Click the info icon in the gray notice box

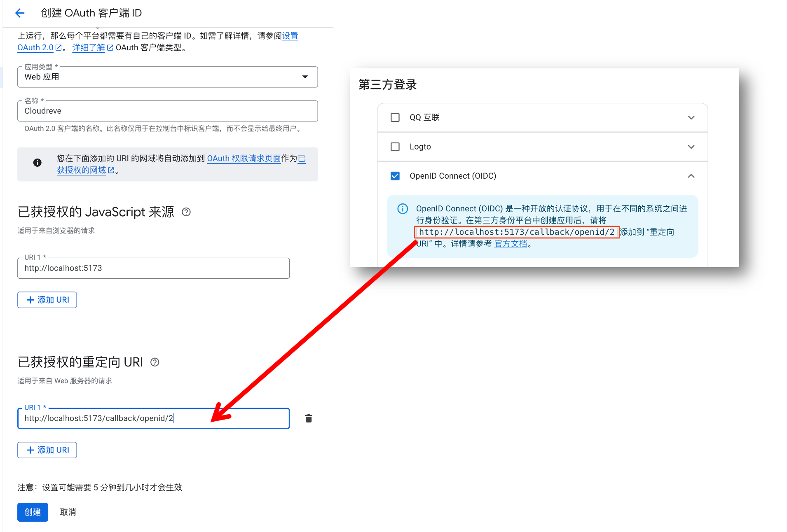pos(37,162)
